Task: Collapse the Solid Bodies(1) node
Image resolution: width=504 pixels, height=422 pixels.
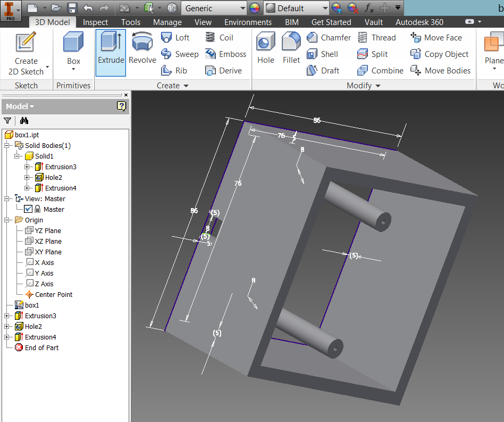Action: pyautogui.click(x=6, y=145)
